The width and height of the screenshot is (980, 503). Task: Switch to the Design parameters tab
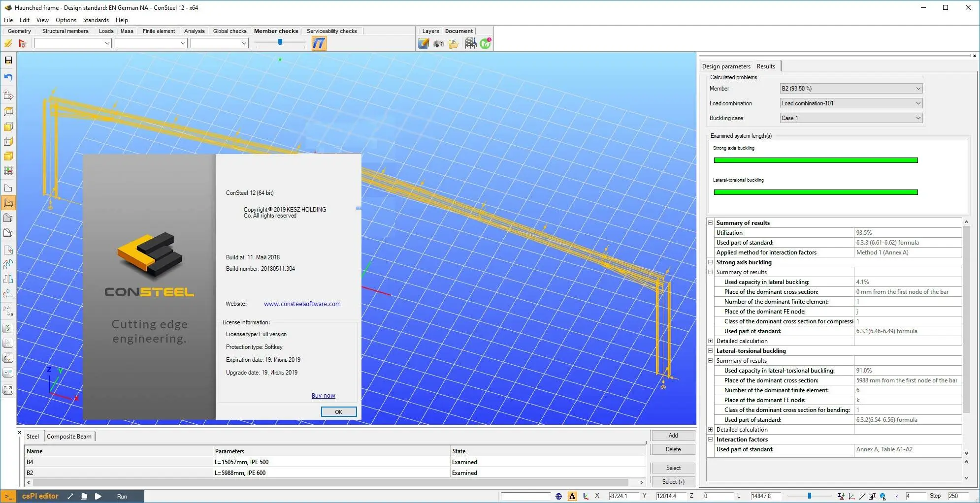click(x=726, y=66)
